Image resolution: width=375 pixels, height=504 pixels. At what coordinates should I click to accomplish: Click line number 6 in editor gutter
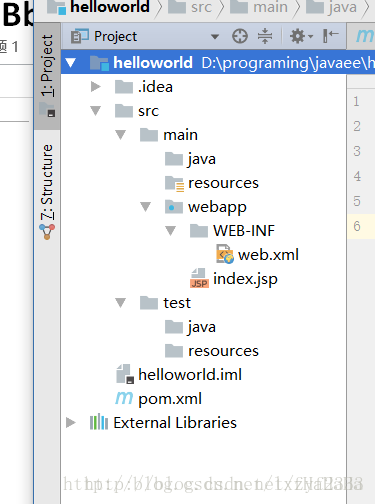click(357, 226)
